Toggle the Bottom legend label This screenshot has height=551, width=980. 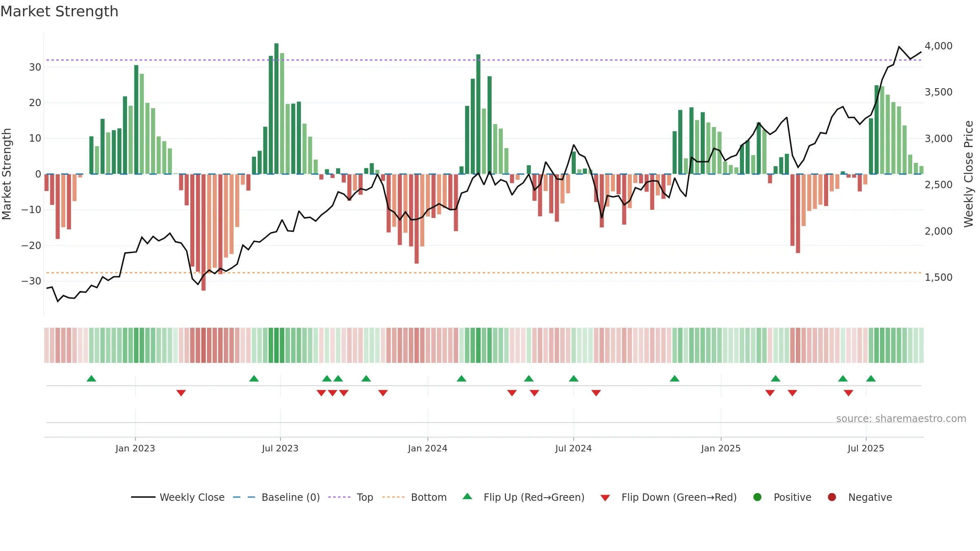[429, 497]
